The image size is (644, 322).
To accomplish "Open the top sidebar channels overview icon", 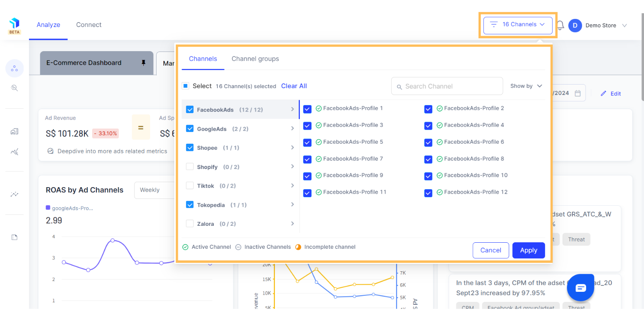I will [x=14, y=68].
